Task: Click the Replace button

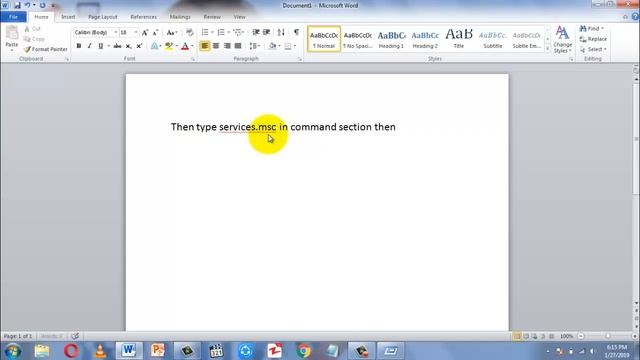Action: pyautogui.click(x=593, y=39)
